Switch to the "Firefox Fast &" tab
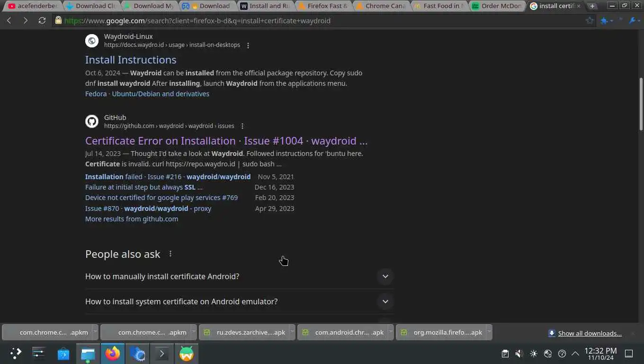This screenshot has height=364, width=644. pos(323,6)
